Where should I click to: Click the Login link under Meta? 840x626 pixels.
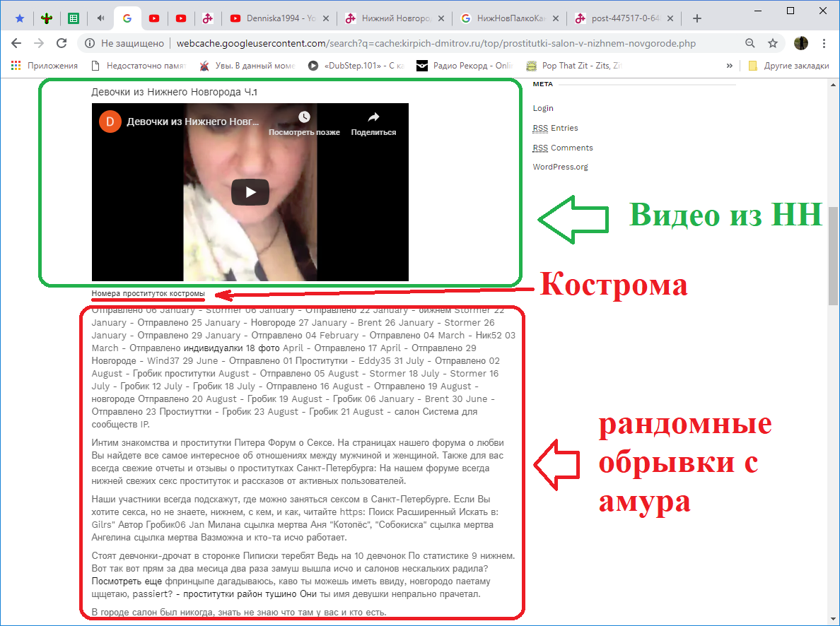click(x=543, y=108)
